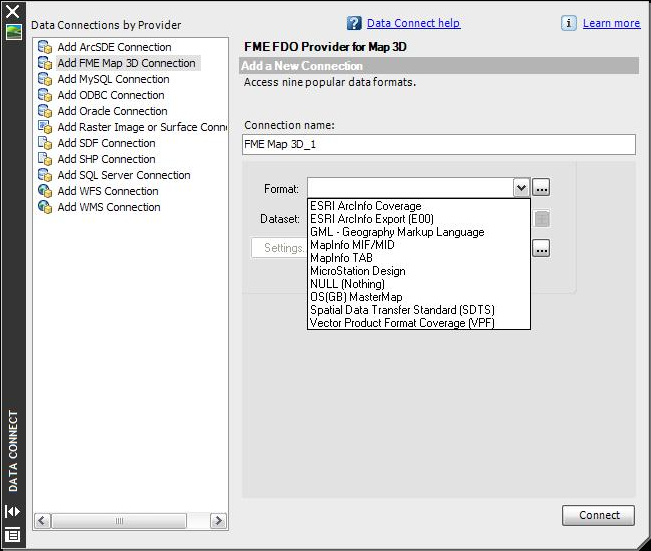Open the Learn more link
Viewport: 651px width, 551px height.
[x=611, y=23]
